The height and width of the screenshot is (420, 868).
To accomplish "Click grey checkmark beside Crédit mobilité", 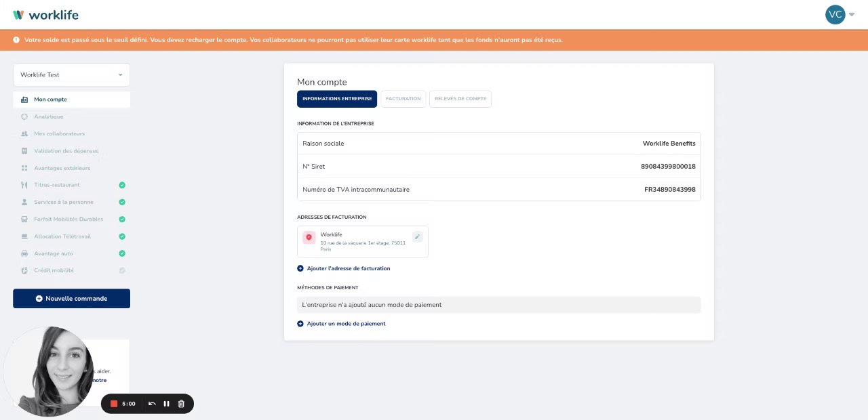I will click(122, 270).
